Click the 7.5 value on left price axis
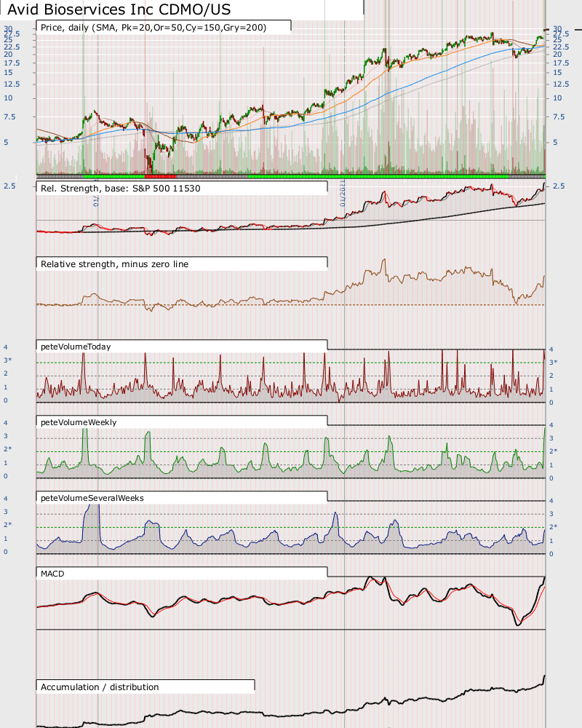This screenshot has width=582, height=728. pos(9,117)
